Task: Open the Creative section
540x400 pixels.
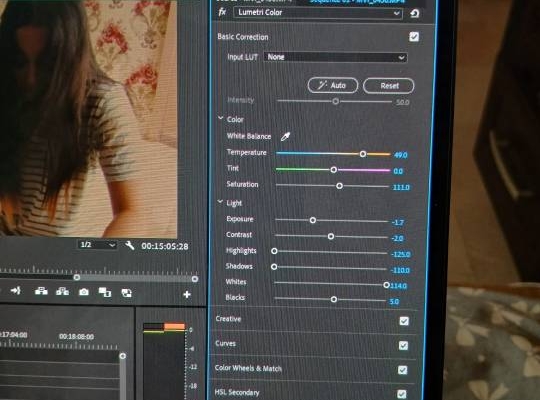Action: (x=228, y=319)
